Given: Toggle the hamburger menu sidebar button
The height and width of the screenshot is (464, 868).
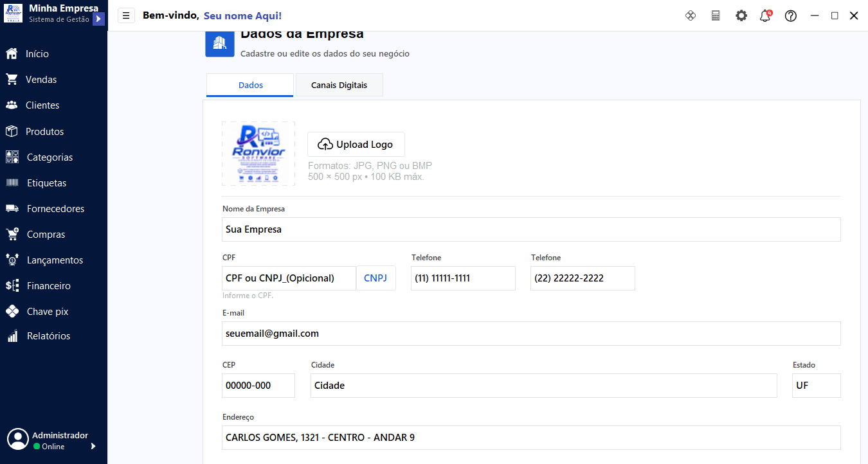Looking at the screenshot, I should click(x=126, y=15).
